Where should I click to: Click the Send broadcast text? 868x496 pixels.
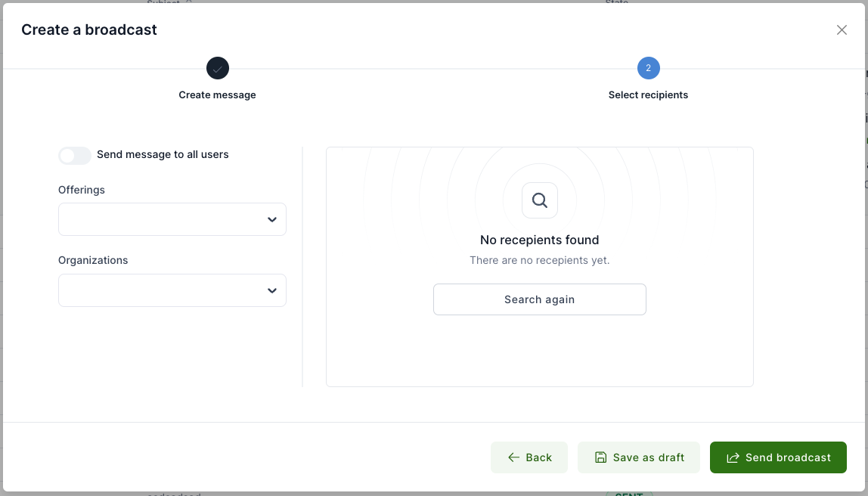pos(788,457)
